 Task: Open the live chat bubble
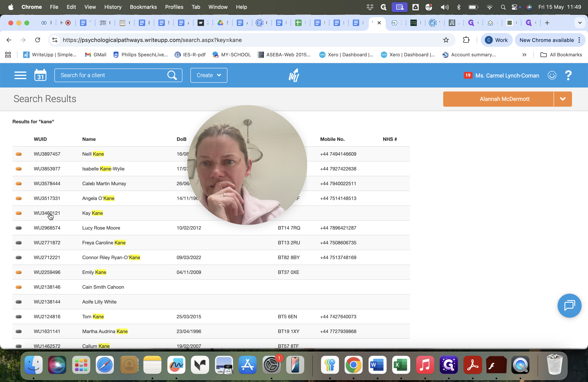coord(569,305)
